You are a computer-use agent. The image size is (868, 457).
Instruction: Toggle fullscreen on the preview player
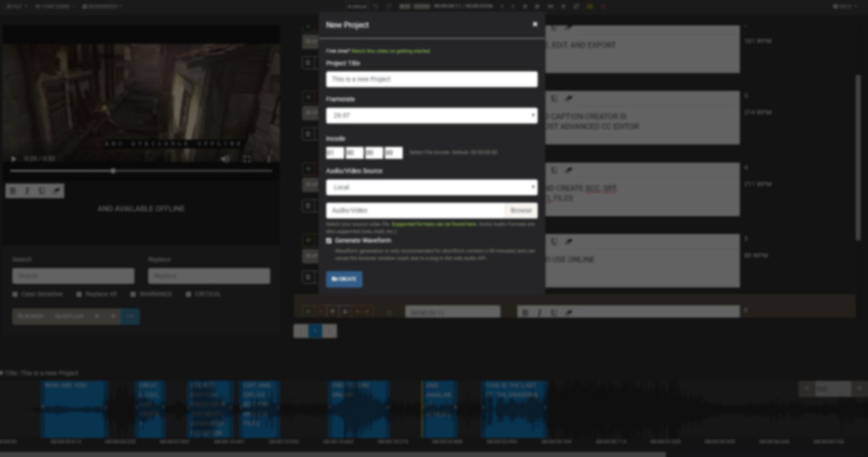247,159
